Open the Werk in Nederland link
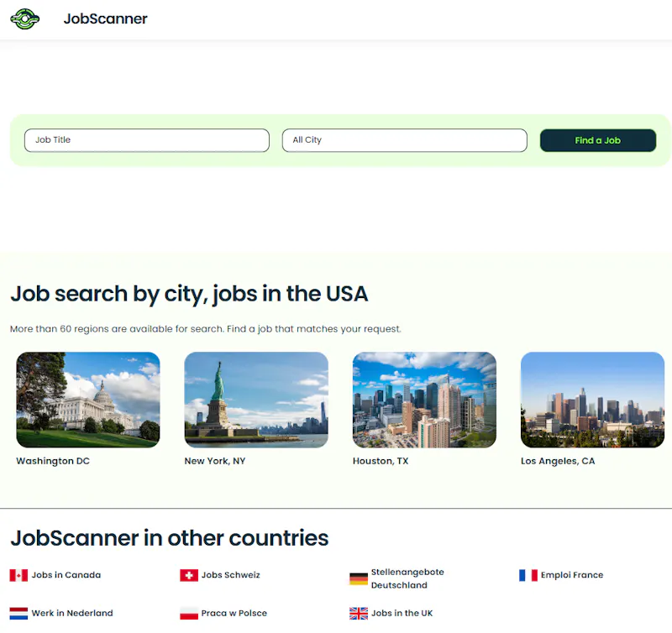This screenshot has height=633, width=672. click(72, 614)
